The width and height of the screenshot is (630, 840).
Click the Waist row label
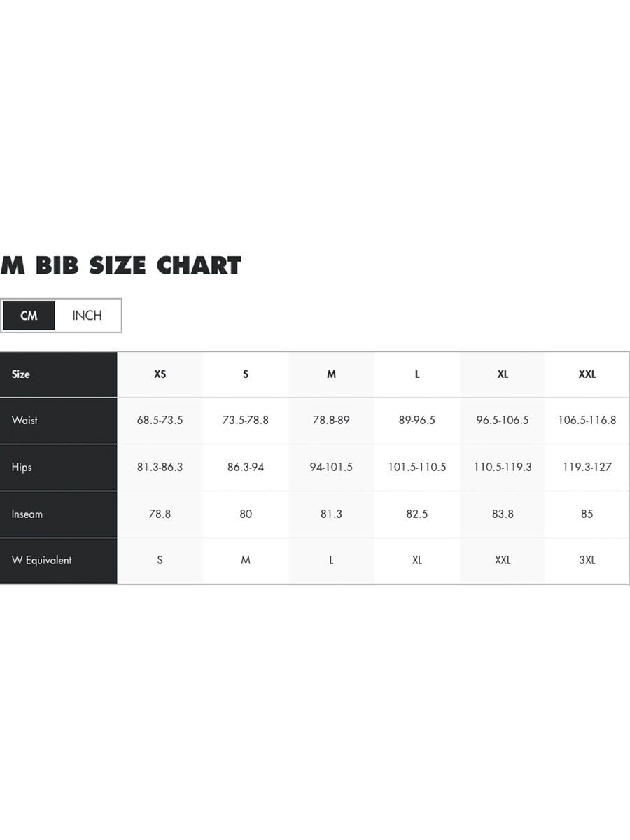(24, 421)
